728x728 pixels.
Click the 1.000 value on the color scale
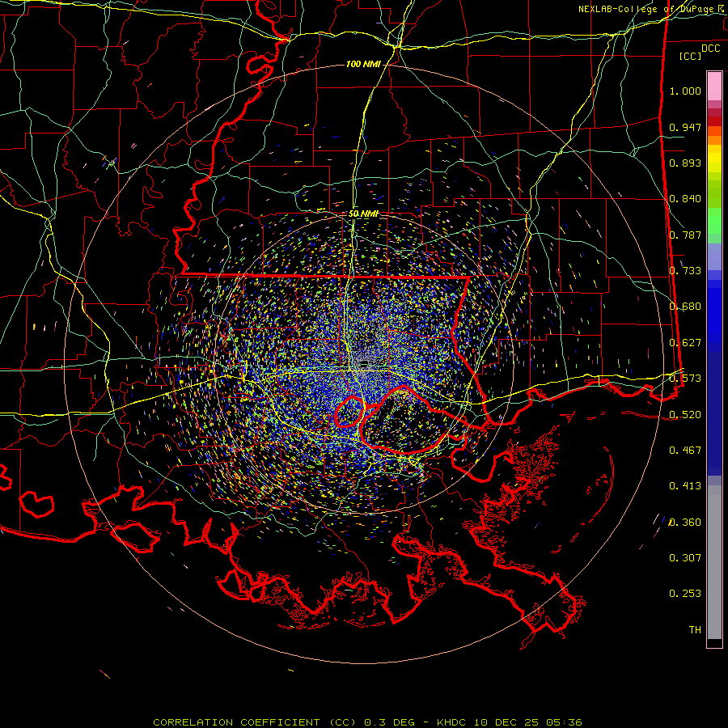click(685, 91)
